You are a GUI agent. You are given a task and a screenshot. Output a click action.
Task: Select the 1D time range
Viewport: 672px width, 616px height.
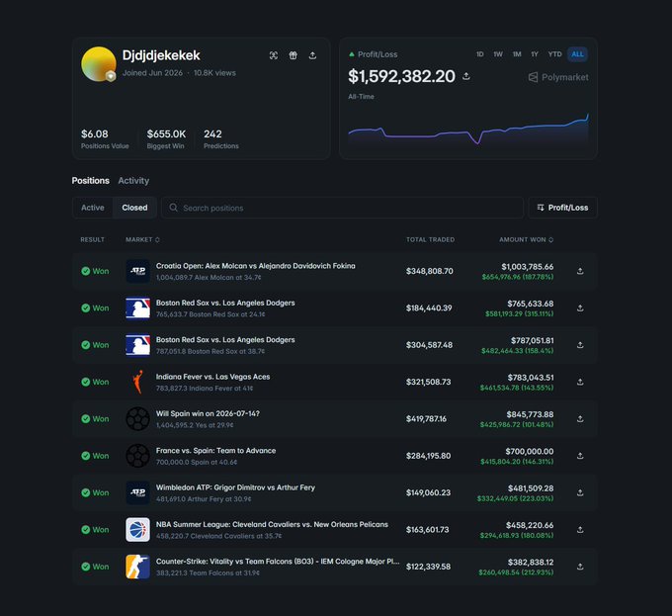tap(480, 54)
